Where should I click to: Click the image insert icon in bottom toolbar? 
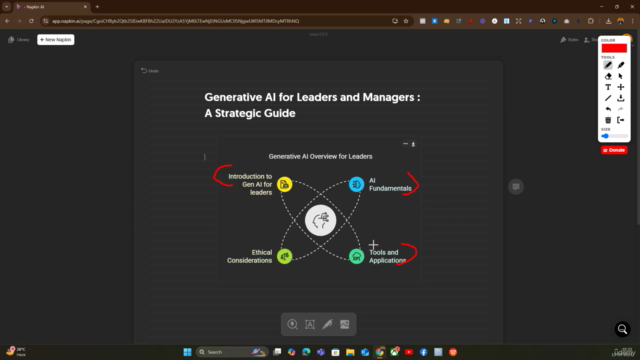click(344, 324)
